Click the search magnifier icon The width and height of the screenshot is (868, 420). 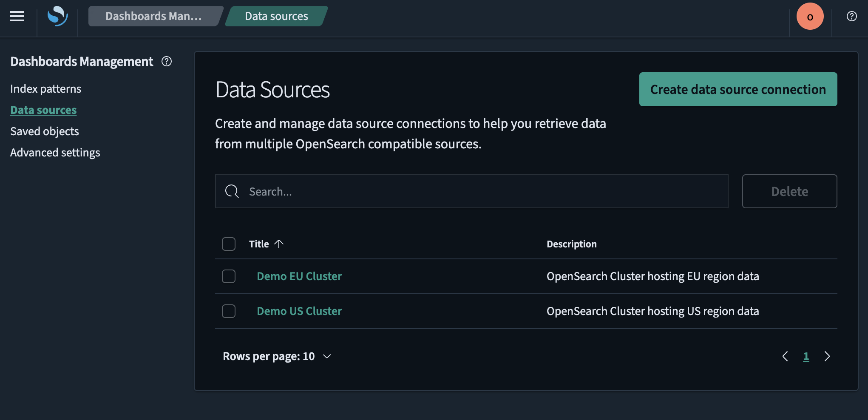click(x=232, y=191)
